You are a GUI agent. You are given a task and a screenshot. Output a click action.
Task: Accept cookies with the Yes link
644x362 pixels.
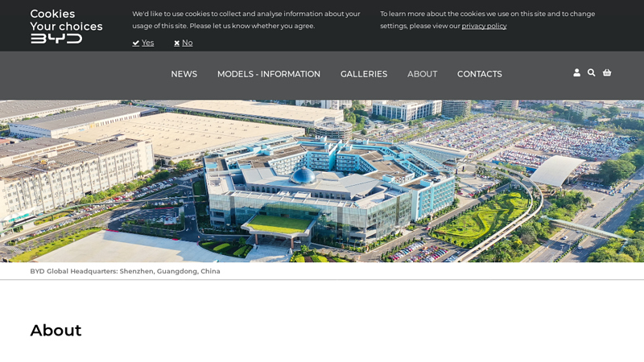tap(147, 43)
